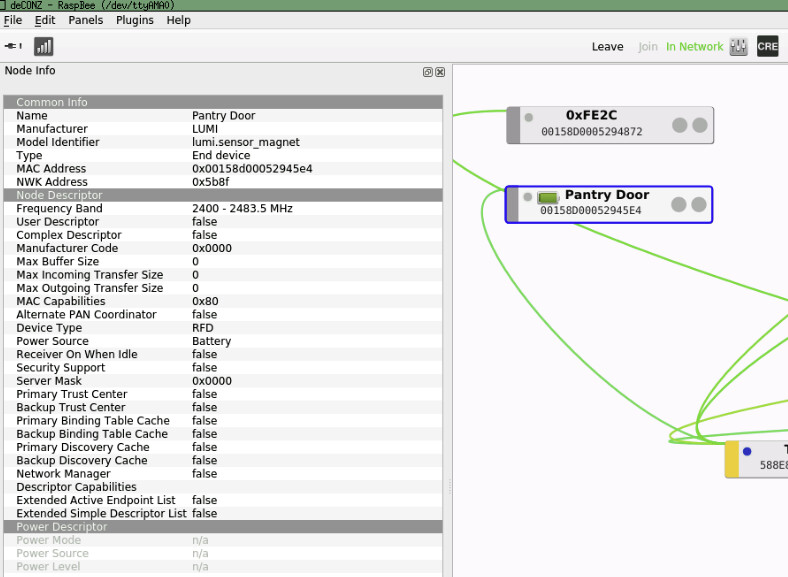
Task: Click the Leave network button
Action: [608, 47]
